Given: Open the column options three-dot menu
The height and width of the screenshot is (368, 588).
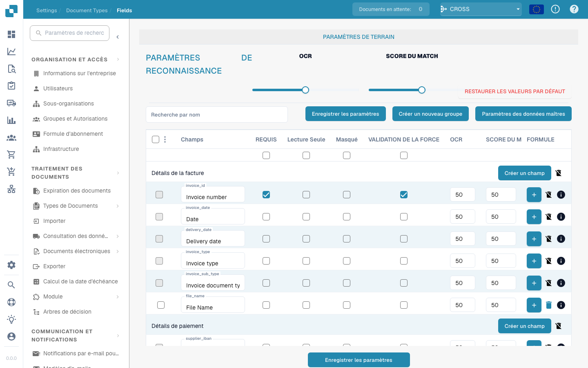Looking at the screenshot, I should coord(165,139).
